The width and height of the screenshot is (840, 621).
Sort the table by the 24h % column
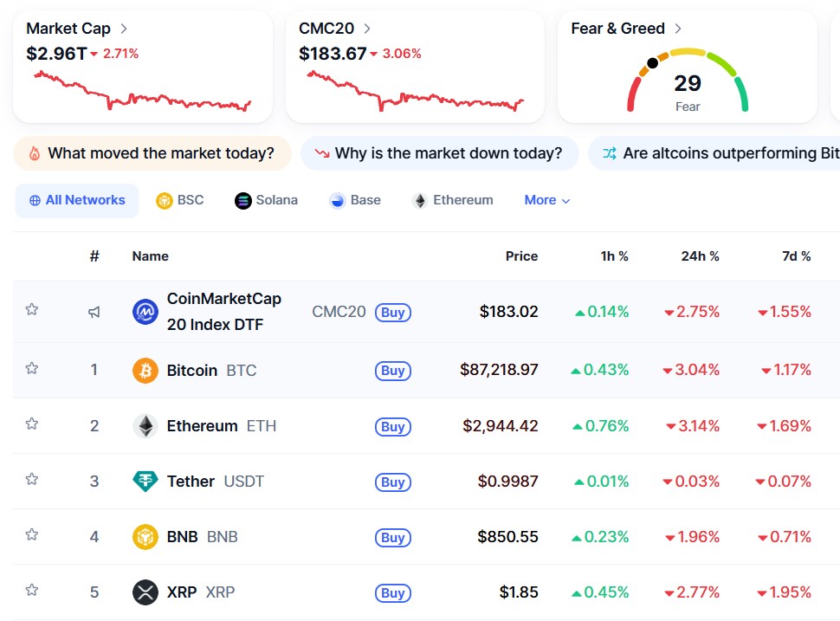coord(698,256)
